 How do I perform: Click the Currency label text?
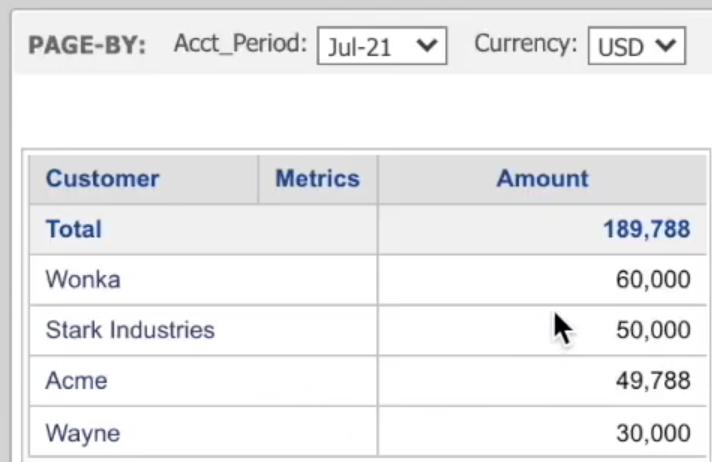(526, 44)
